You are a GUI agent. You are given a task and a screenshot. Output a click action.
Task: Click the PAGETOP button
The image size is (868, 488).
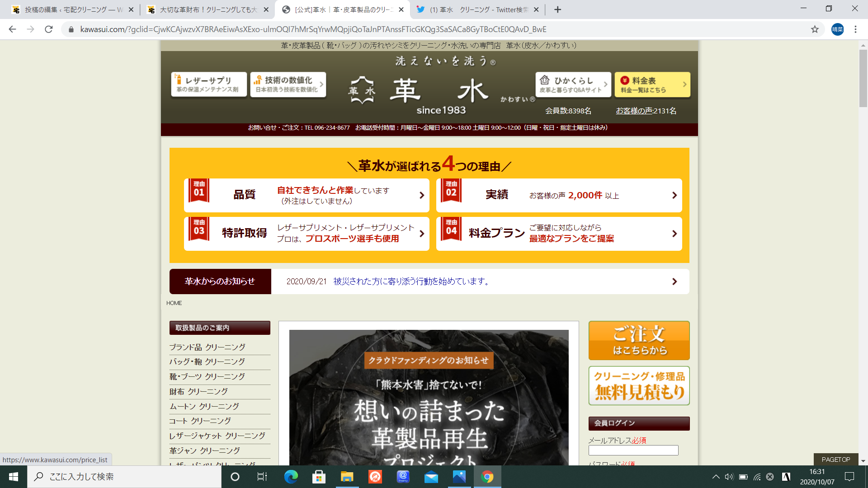pyautogui.click(x=836, y=459)
